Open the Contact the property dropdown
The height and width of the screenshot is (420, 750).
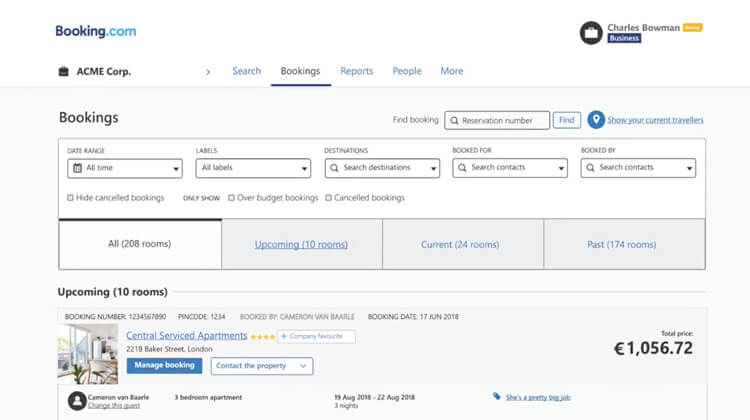(x=261, y=366)
